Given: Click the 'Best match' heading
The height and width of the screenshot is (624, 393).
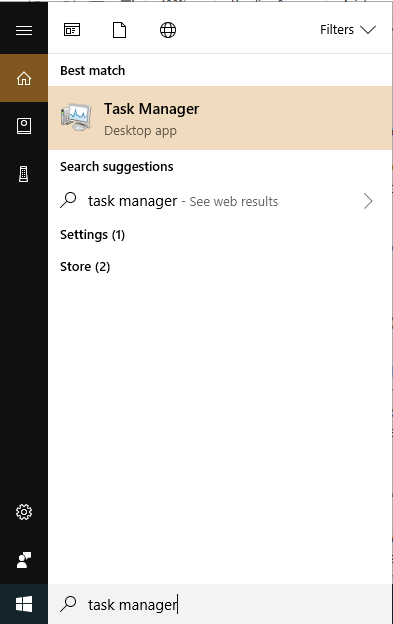Looking at the screenshot, I should pyautogui.click(x=93, y=71).
